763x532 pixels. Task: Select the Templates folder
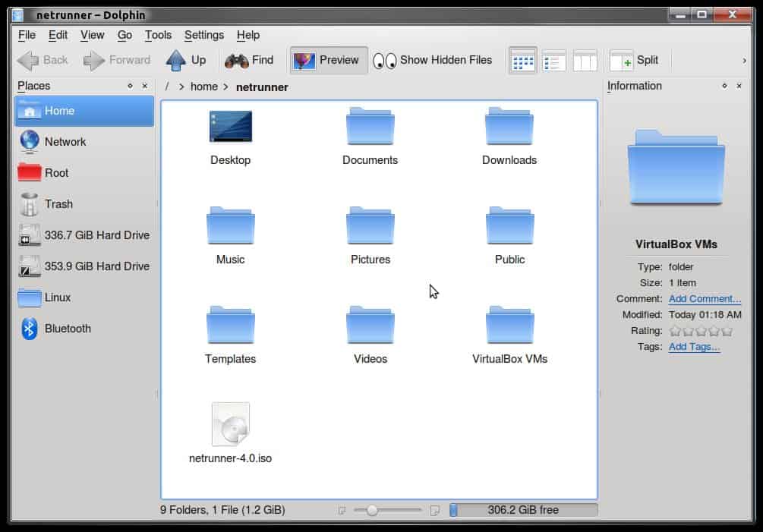pos(230,336)
